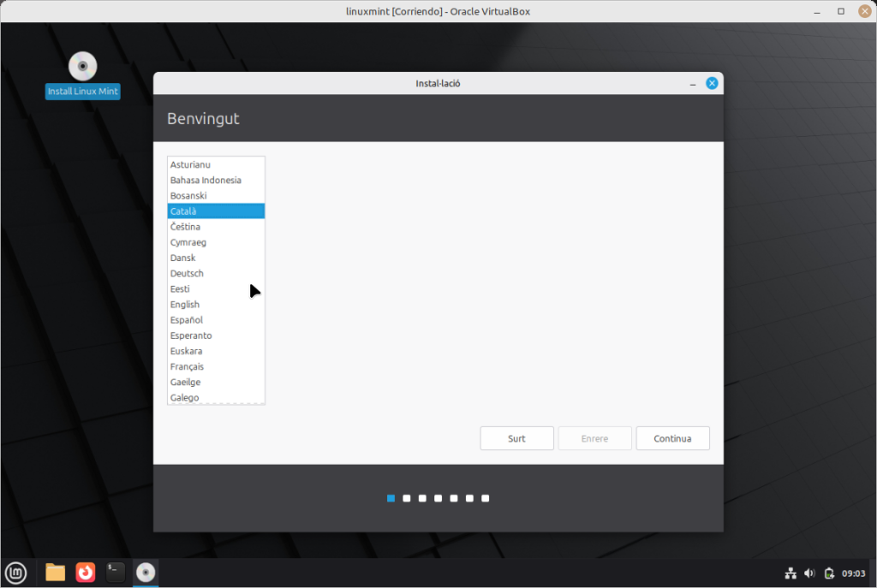
Task: Choose Español from the language list
Action: click(x=187, y=320)
